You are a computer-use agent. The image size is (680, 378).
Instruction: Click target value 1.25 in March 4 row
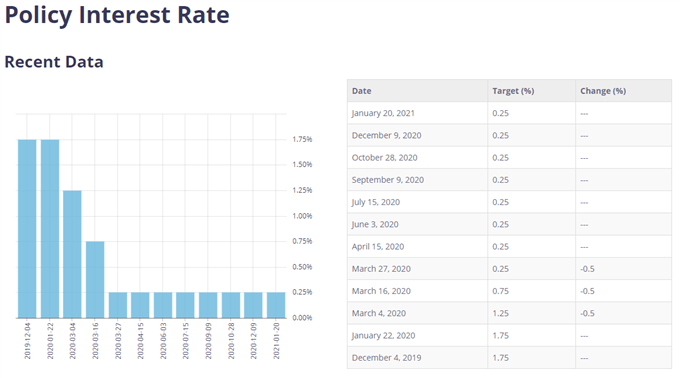pos(500,313)
